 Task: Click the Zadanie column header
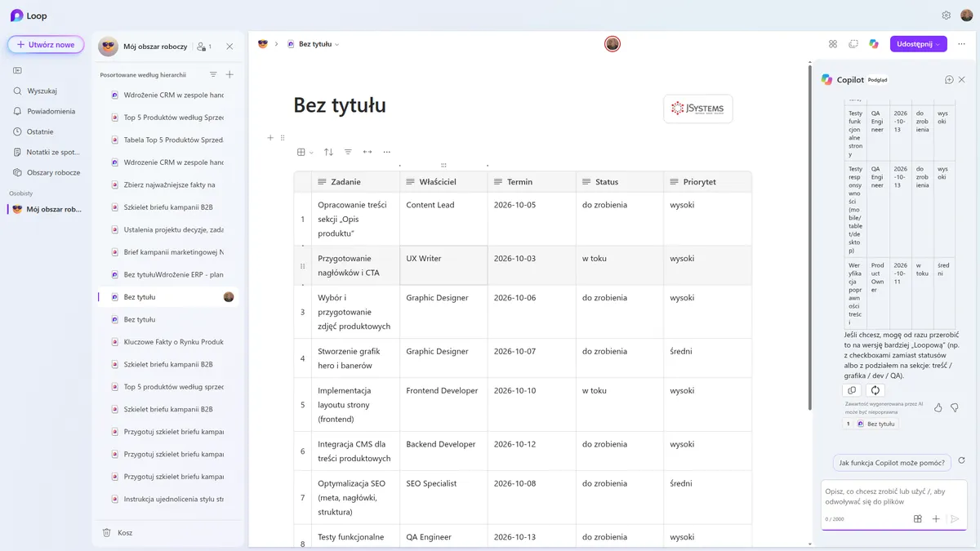point(355,181)
